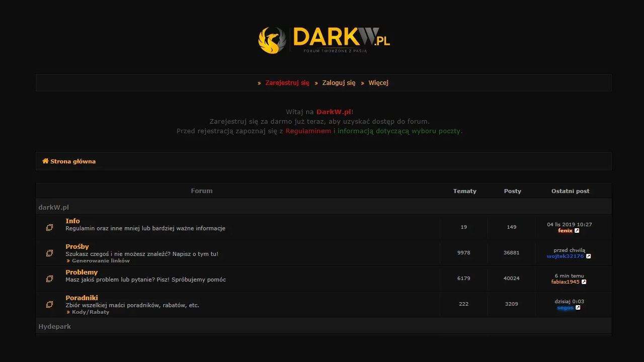644x362 pixels.
Task: Open last post icon next to fabiax1945
Action: [x=584, y=282]
